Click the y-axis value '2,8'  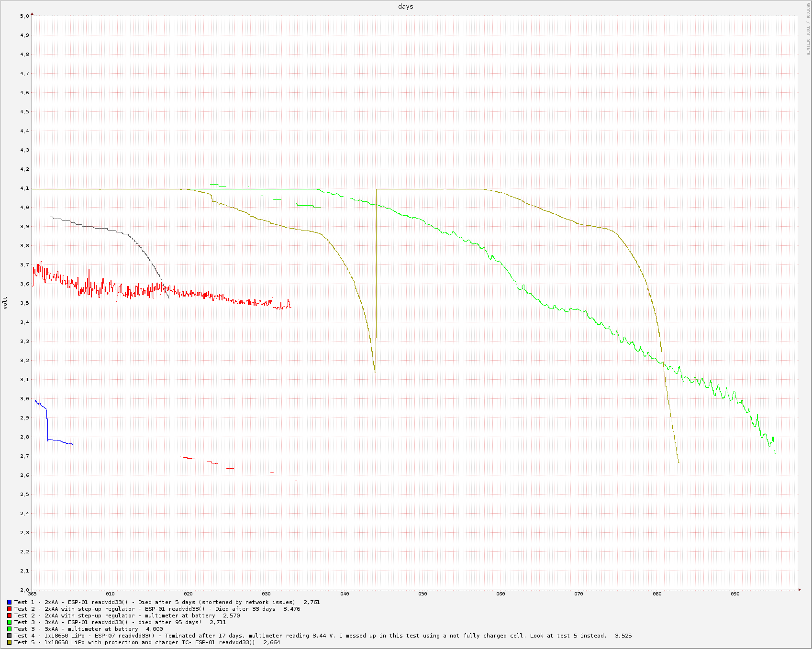coord(24,437)
